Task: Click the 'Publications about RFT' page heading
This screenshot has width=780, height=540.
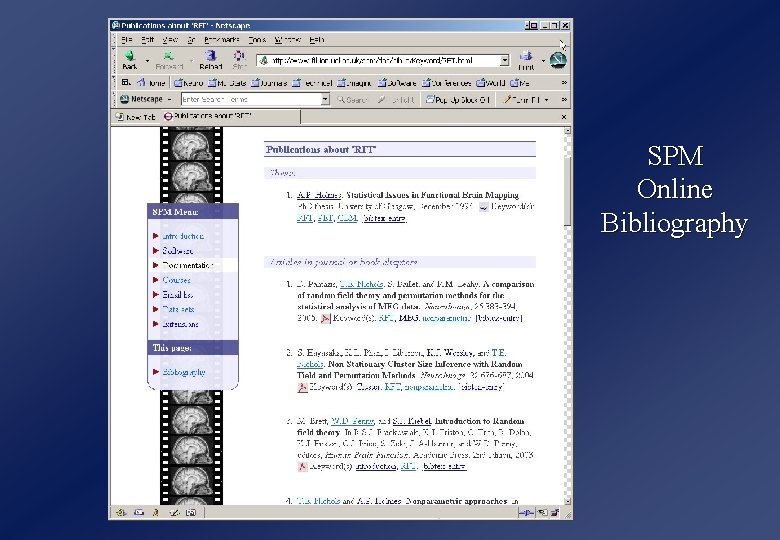Action: tap(321, 150)
